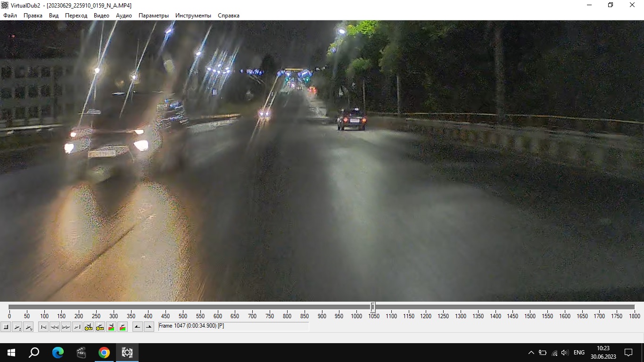Click the timeline position slider handle

372,307
